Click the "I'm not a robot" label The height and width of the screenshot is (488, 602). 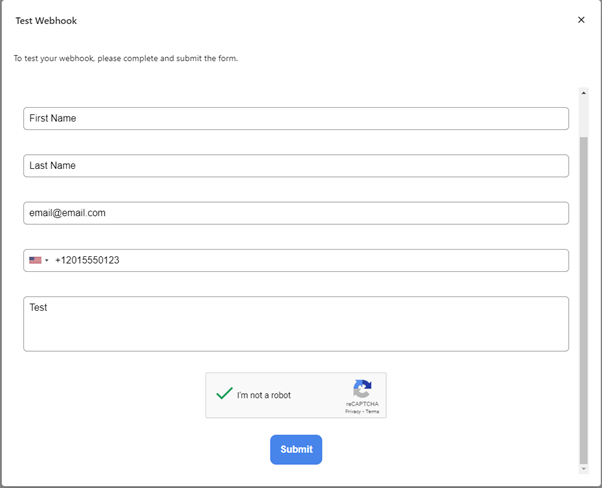(x=264, y=396)
